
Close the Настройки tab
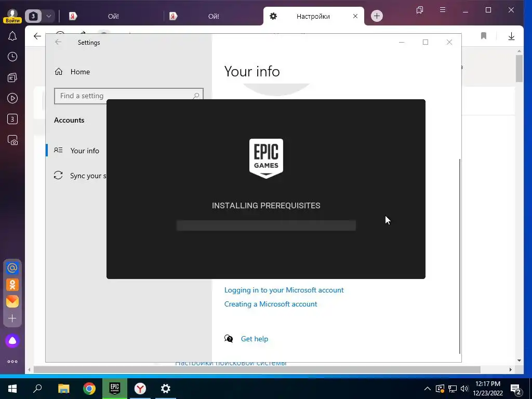(x=355, y=16)
